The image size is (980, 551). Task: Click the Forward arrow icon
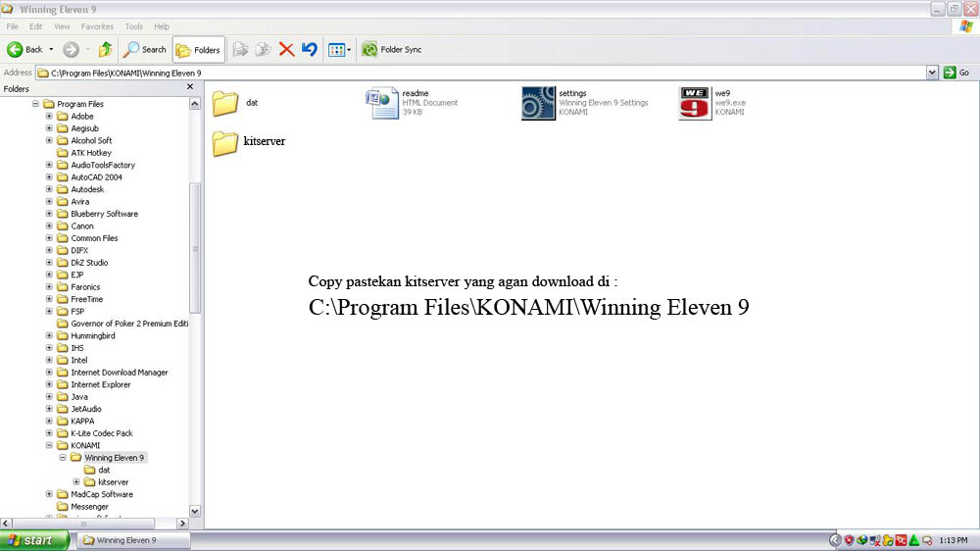pyautogui.click(x=71, y=49)
